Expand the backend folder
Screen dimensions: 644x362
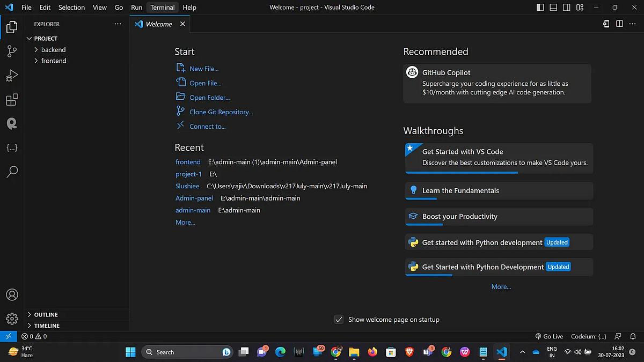tap(78, 49)
